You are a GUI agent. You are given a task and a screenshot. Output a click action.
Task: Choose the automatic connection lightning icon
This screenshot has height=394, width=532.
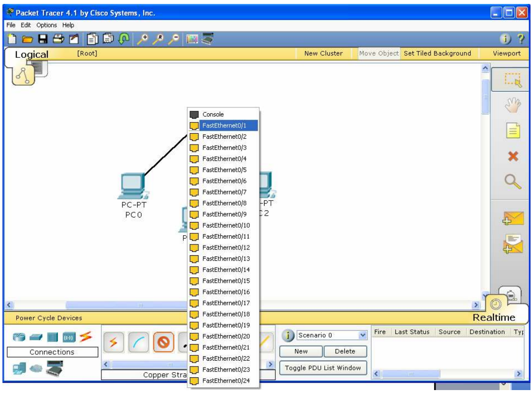click(114, 343)
